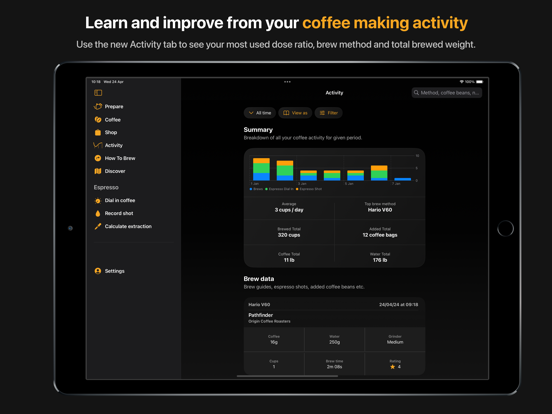Click the Settings profile icon
Image resolution: width=552 pixels, height=414 pixels.
click(98, 271)
